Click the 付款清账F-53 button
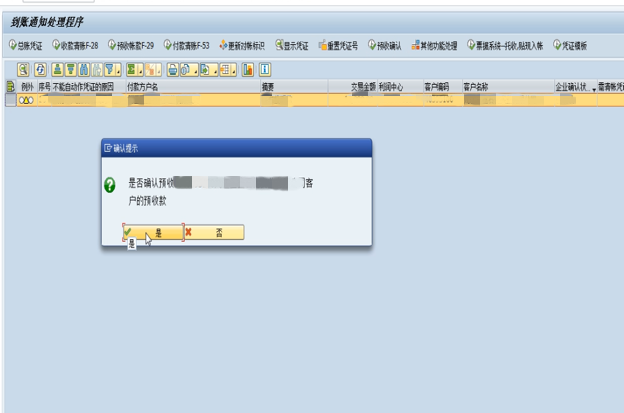This screenshot has width=624, height=413. point(187,46)
